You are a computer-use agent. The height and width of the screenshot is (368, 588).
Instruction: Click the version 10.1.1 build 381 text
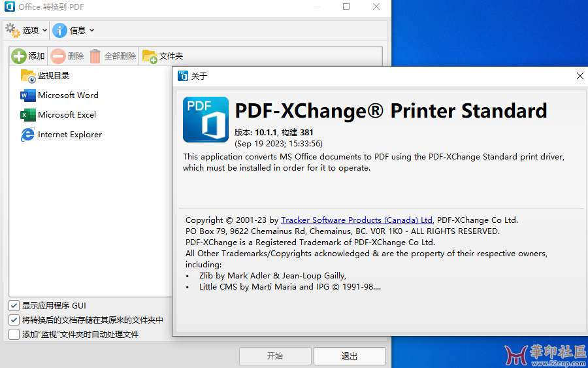tap(274, 133)
